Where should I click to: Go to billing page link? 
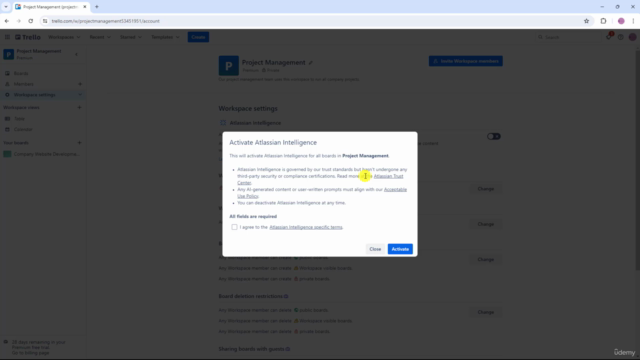tap(31, 353)
